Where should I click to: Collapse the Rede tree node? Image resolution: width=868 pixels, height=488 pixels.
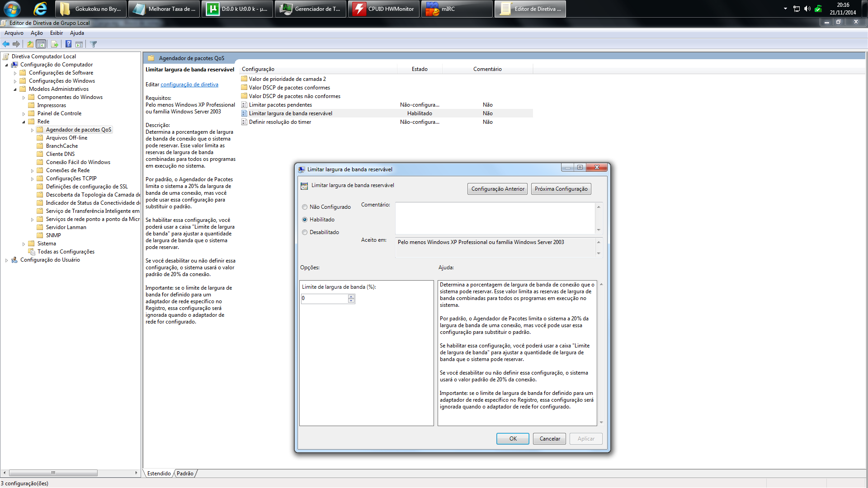click(24, 122)
